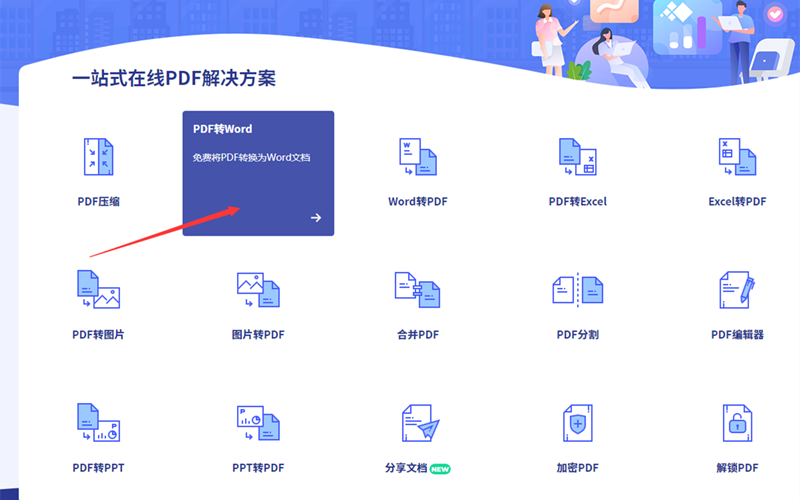
Task: Click the 免费将PDF转换为Word文档 description text
Action: [252, 158]
